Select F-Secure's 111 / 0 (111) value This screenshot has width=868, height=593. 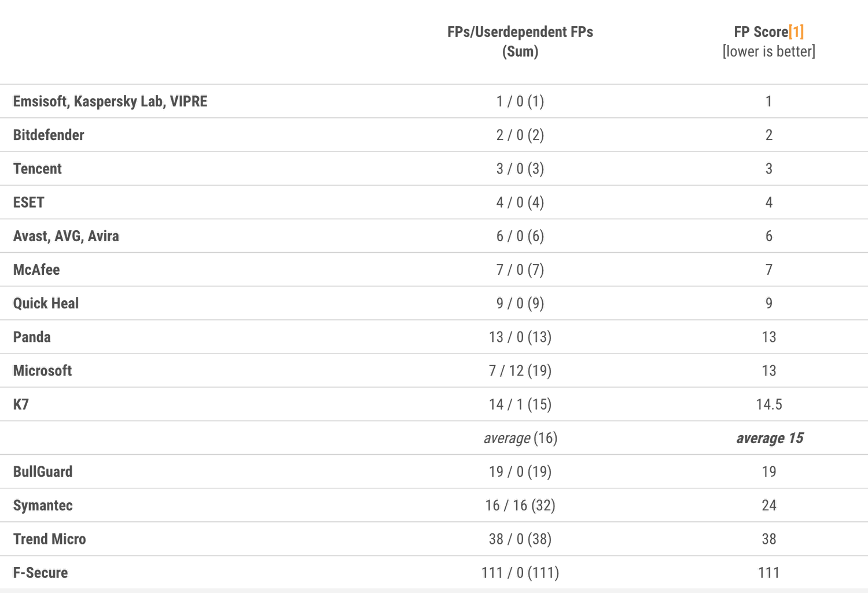coord(520,573)
